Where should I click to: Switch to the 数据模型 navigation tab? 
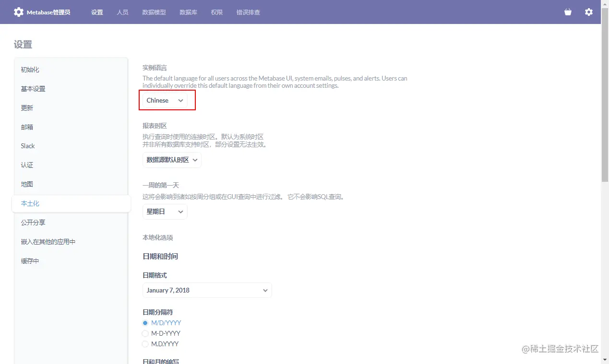click(154, 12)
